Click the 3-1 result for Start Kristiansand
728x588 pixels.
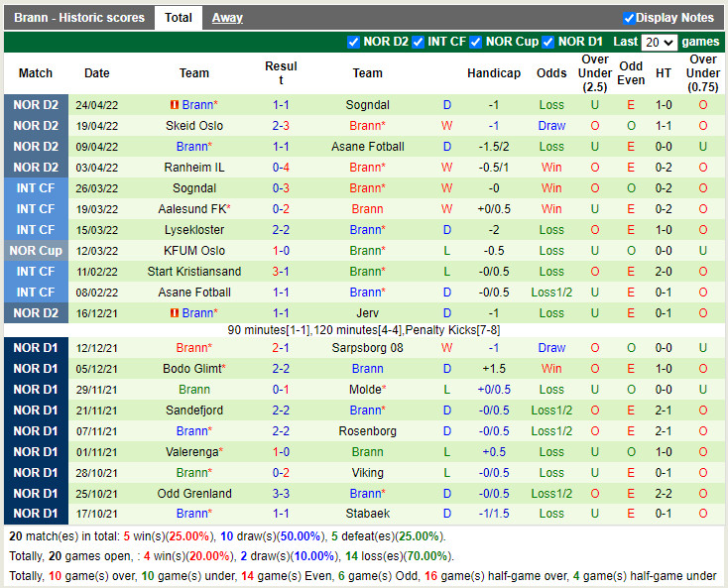(x=281, y=272)
